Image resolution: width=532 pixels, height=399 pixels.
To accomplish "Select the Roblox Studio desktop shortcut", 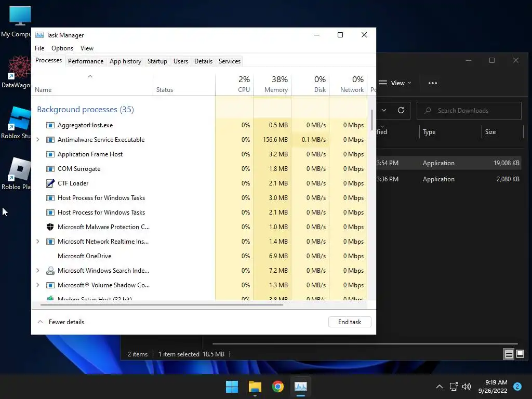I will pos(16,123).
